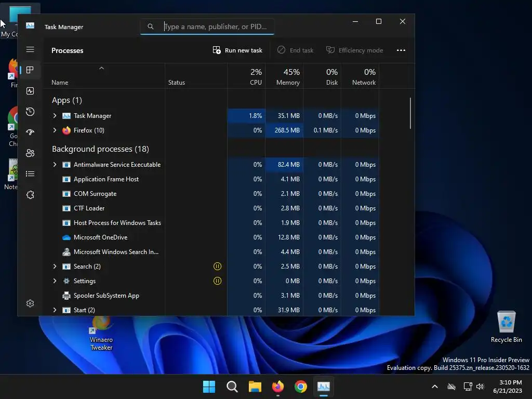Open the Details sidebar icon

(30, 174)
